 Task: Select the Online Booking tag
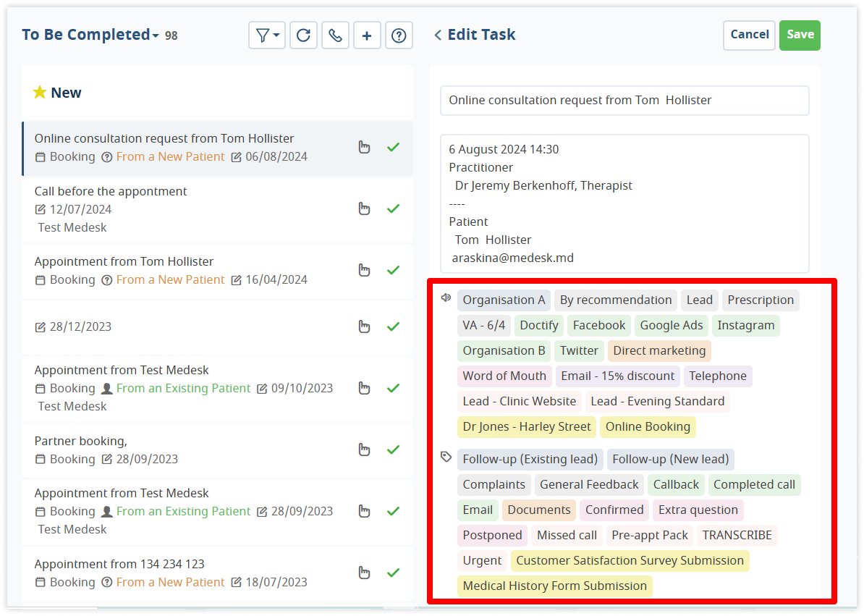click(648, 427)
